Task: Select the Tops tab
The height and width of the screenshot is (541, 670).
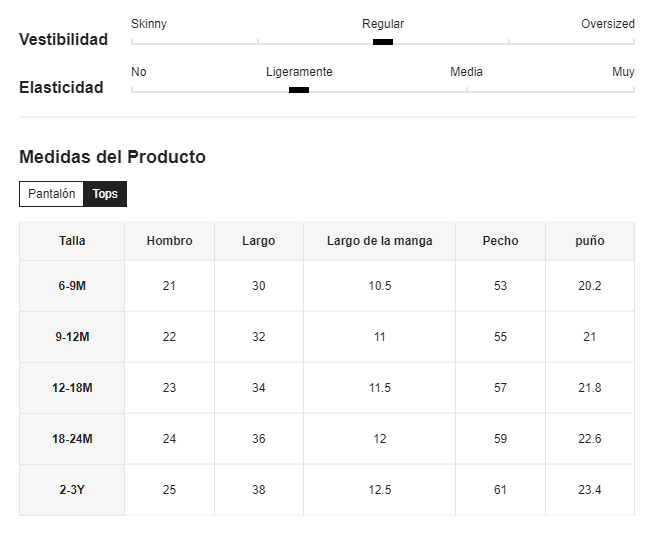Action: pyautogui.click(x=105, y=194)
